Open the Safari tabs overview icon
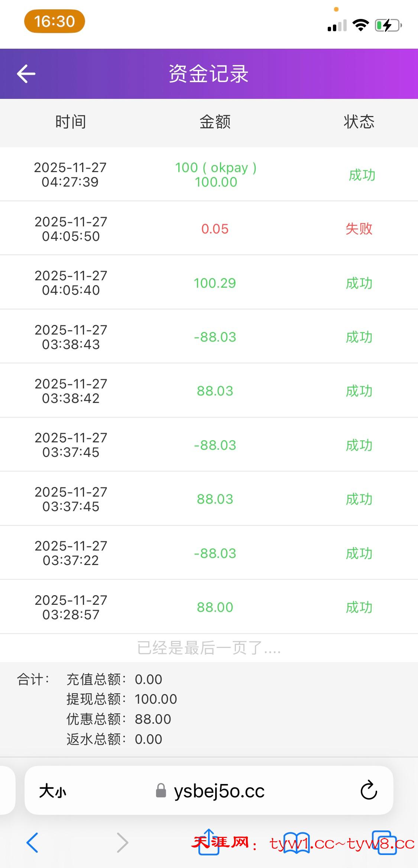Image resolution: width=418 pixels, height=868 pixels. pos(384,842)
